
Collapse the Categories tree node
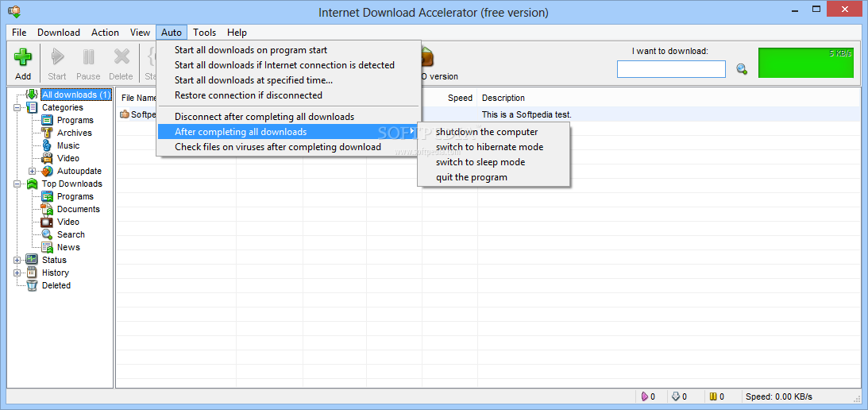[17, 107]
